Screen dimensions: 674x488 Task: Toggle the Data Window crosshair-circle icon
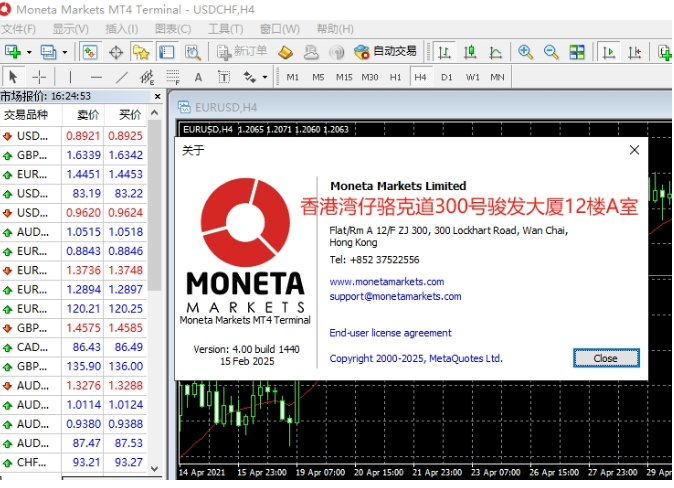[x=116, y=52]
